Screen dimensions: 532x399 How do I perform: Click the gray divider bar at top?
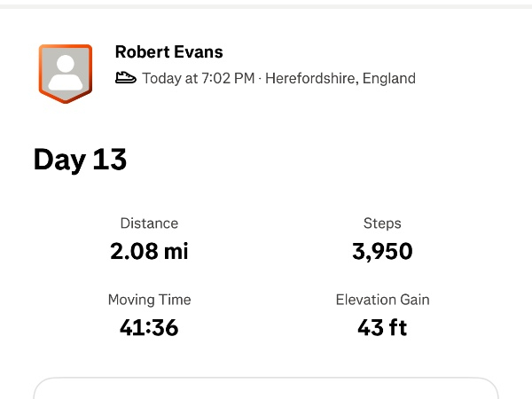point(266,4)
